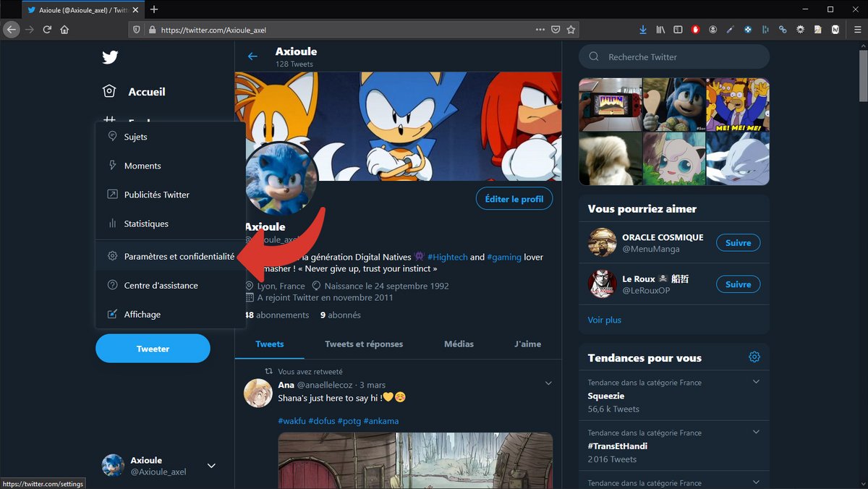Follow Le Roux with Suivre button
The height and width of the screenshot is (489, 868).
click(x=738, y=284)
